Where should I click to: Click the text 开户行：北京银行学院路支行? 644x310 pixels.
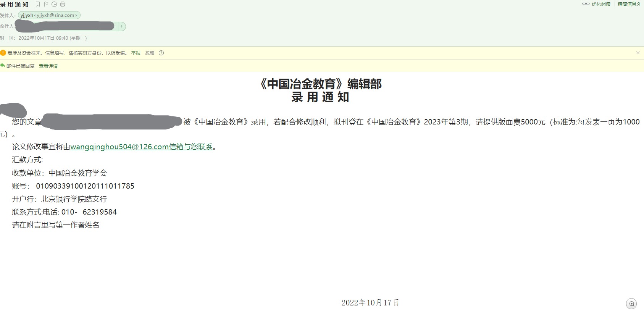pyautogui.click(x=60, y=199)
